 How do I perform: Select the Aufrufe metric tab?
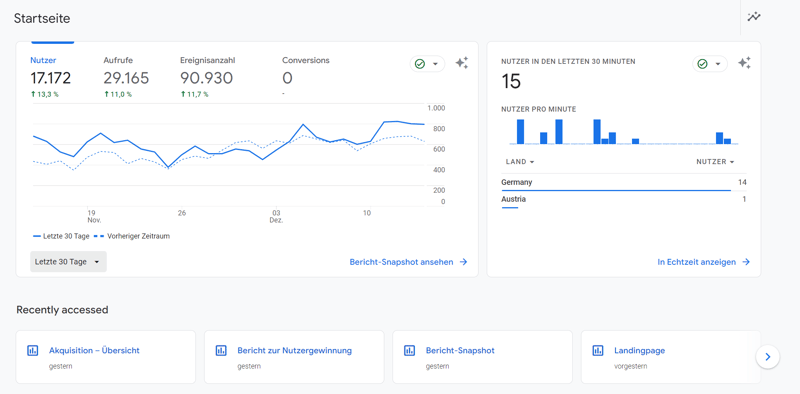pos(126,77)
